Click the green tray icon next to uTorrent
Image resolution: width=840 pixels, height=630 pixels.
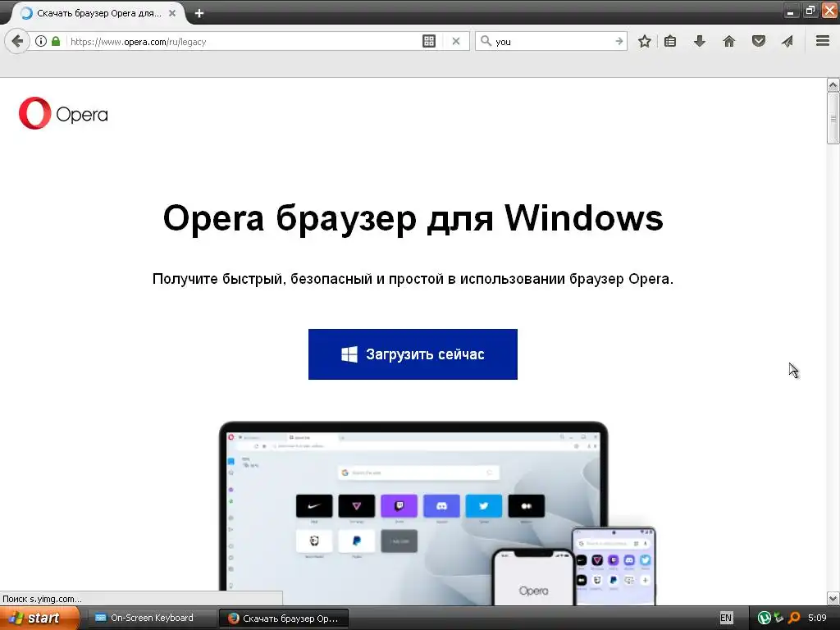click(779, 618)
